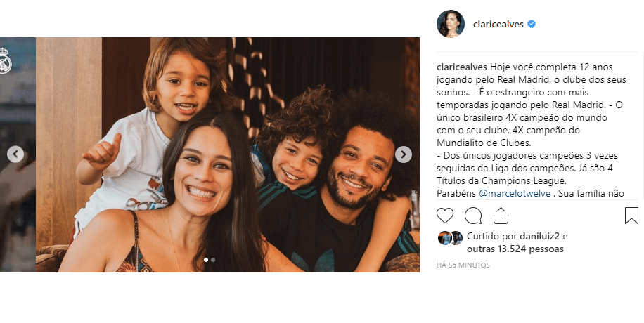Open the @marcelotwelve mention link
The image size is (644, 323).
(515, 193)
